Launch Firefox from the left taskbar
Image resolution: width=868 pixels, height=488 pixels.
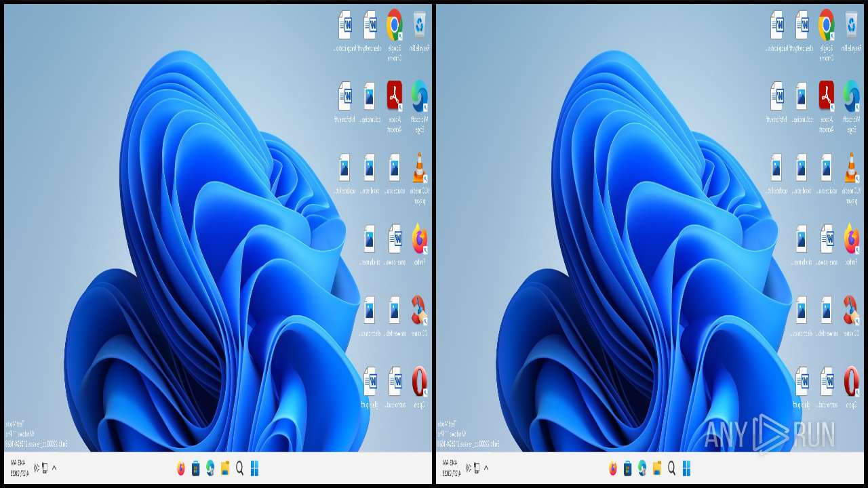[181, 468]
